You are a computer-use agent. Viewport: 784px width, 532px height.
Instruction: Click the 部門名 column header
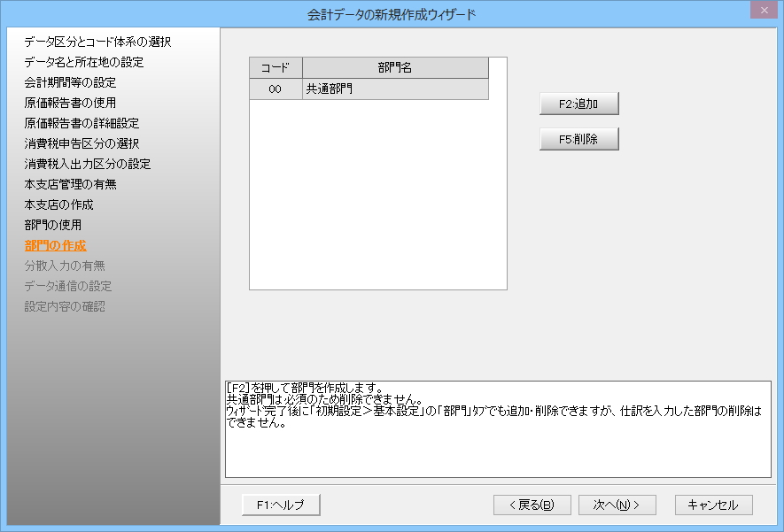[x=395, y=68]
